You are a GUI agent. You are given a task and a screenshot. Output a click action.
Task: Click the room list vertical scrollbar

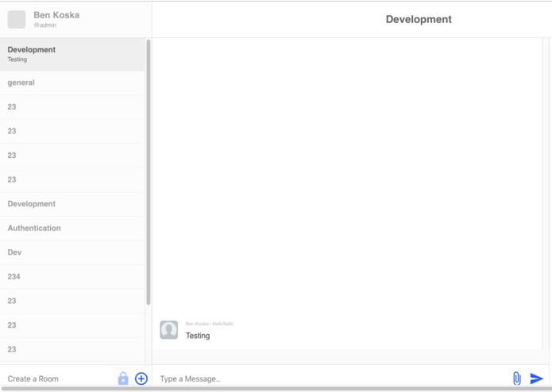click(149, 172)
